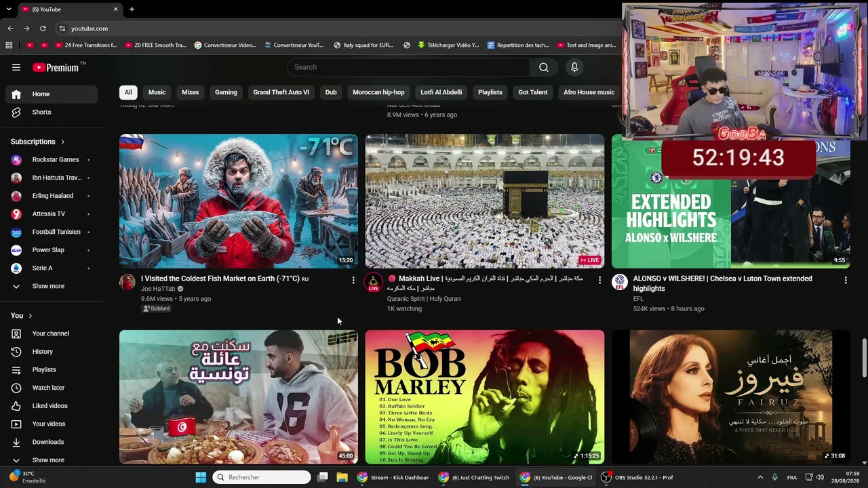Open Joe HaTTab channel avatar
868x488 pixels.
127,282
